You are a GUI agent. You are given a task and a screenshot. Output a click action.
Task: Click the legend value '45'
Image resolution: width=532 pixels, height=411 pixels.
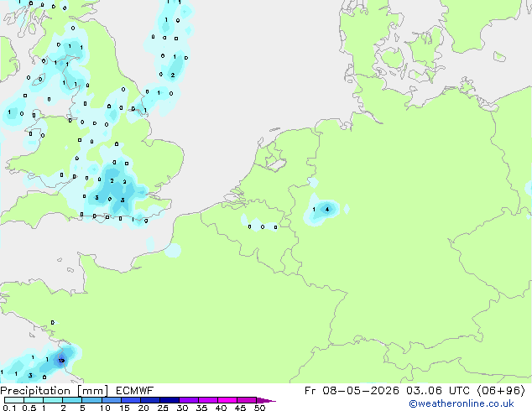[240, 408]
